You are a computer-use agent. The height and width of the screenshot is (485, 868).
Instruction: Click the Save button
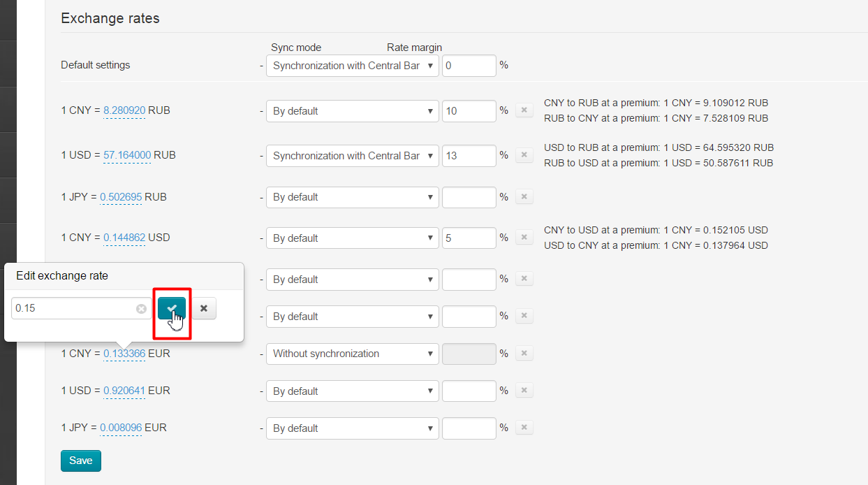81,461
